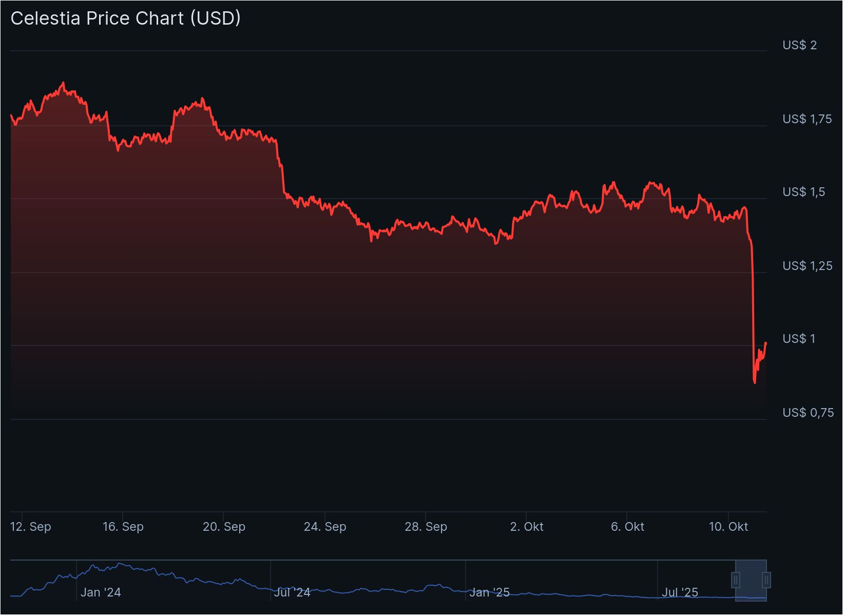
Task: Select the 24. Sep date label
Action: point(325,527)
